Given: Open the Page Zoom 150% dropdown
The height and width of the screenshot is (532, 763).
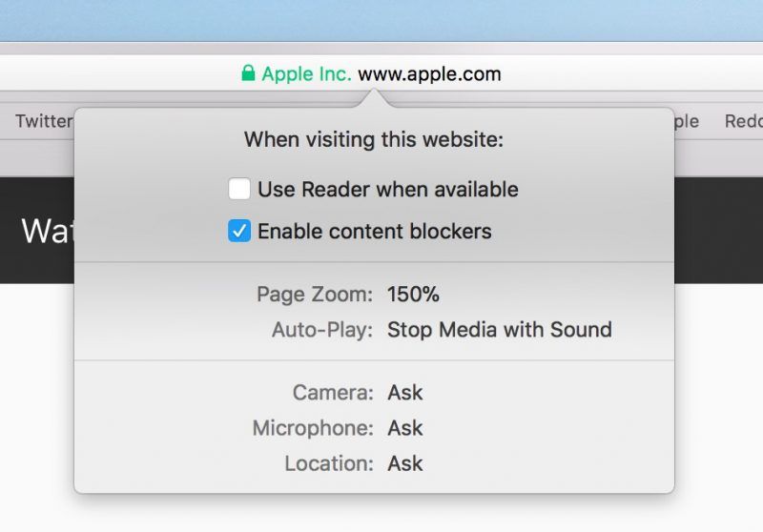Looking at the screenshot, I should coord(413,295).
